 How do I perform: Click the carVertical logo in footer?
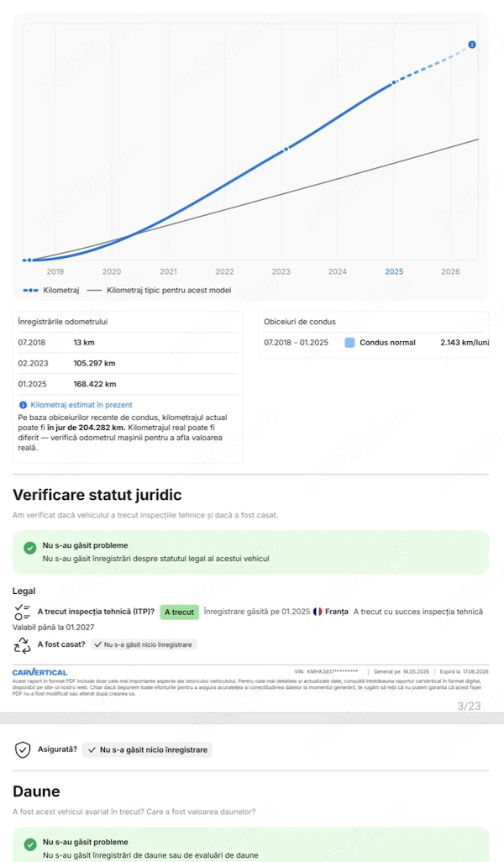pyautogui.click(x=39, y=672)
